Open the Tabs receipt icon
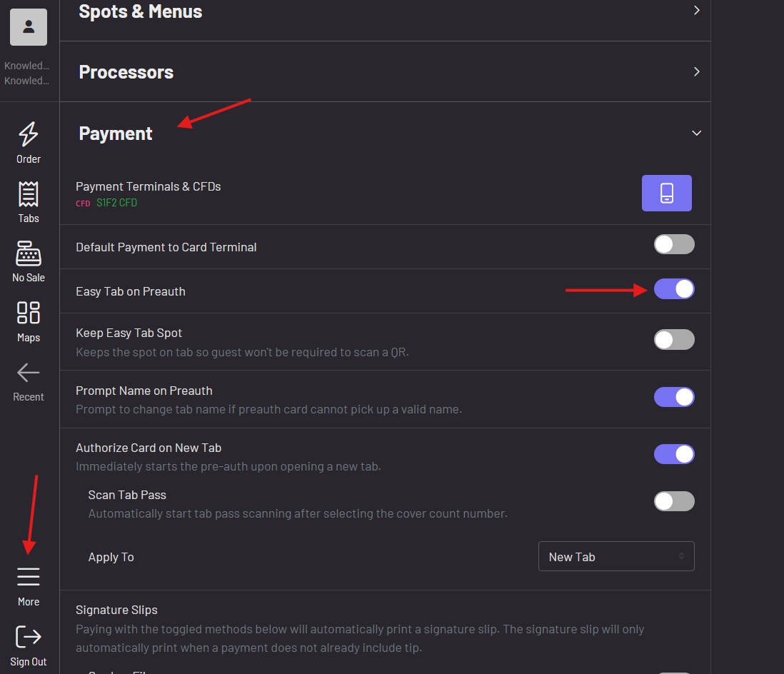This screenshot has width=784, height=674. coord(29,194)
